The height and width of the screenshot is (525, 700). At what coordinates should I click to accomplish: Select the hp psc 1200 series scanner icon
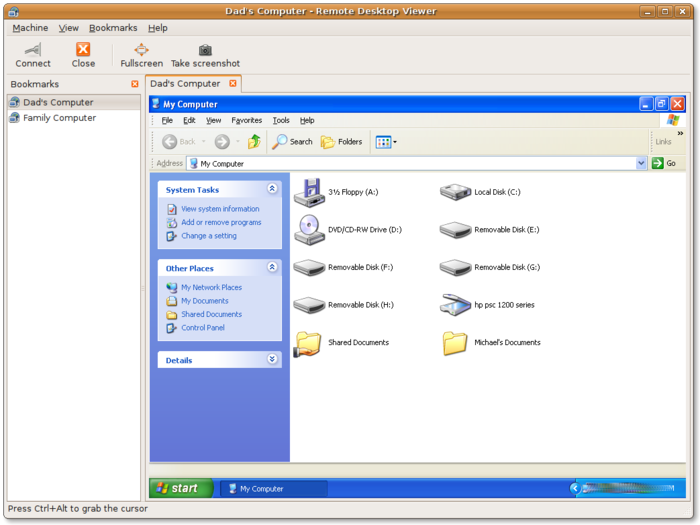click(x=455, y=305)
